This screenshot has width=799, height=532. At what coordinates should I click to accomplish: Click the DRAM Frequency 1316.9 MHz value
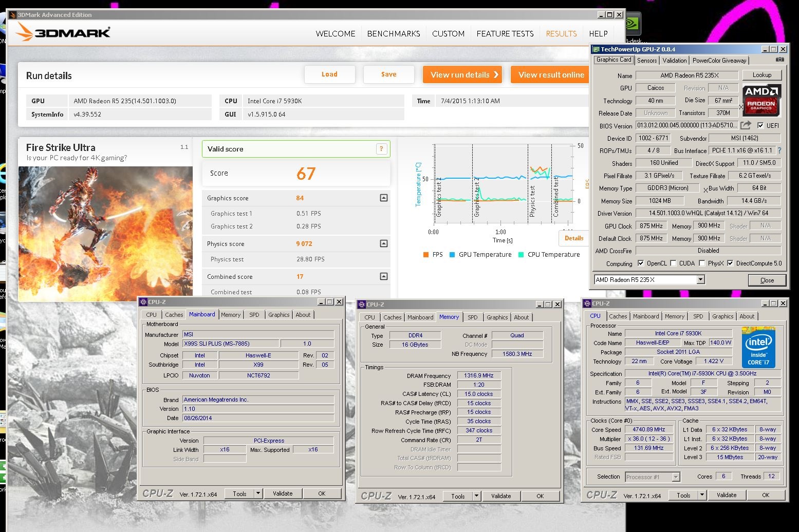(x=479, y=375)
